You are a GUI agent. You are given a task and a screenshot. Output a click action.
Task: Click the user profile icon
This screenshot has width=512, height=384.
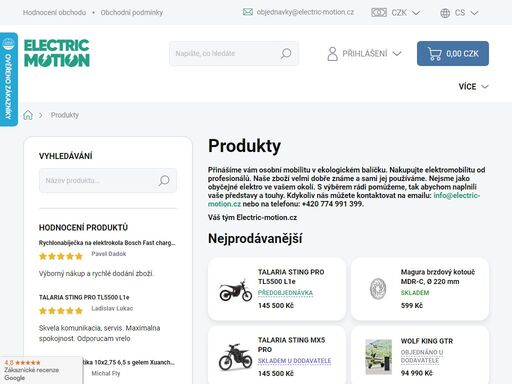[x=332, y=54]
